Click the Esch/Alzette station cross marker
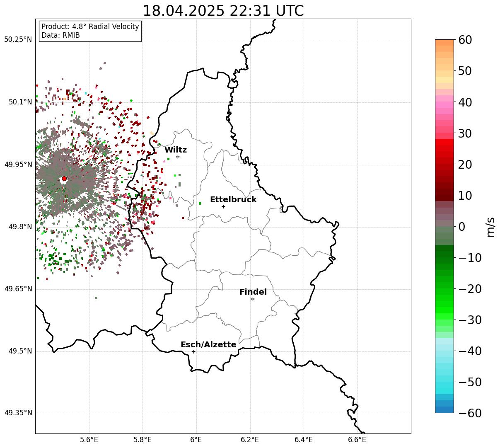Screen dimensions: 500x448 [193, 351]
